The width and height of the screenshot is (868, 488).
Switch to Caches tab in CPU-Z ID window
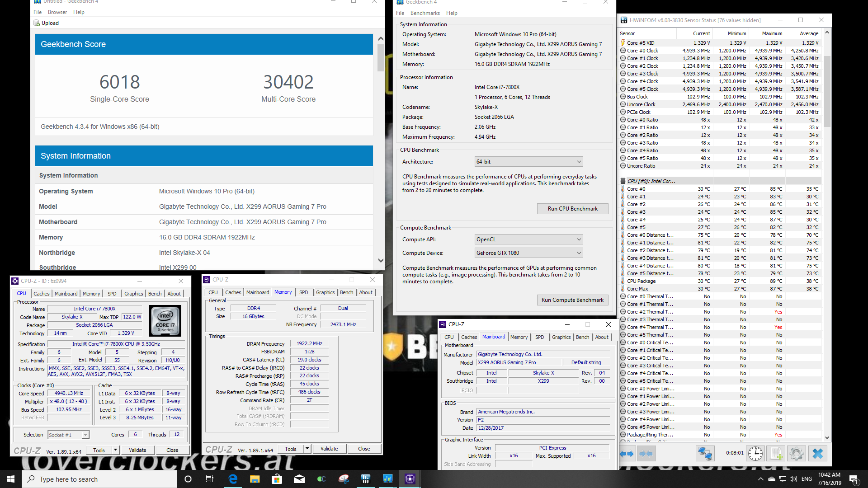(42, 294)
